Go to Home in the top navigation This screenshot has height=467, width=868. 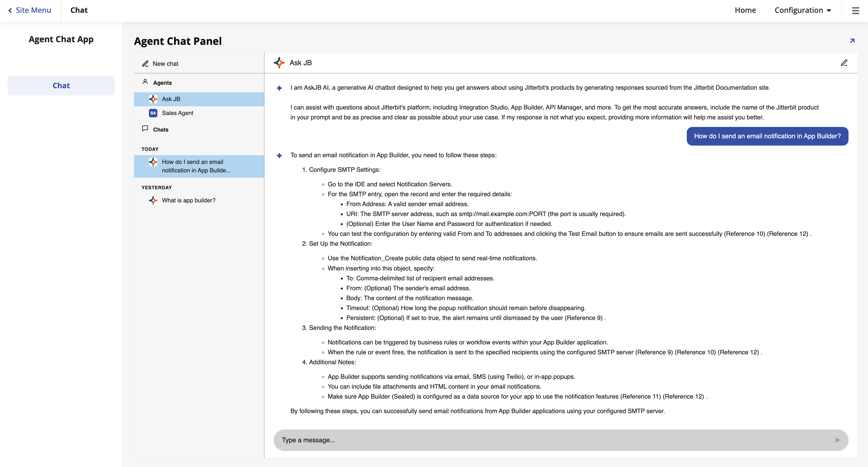pyautogui.click(x=745, y=10)
